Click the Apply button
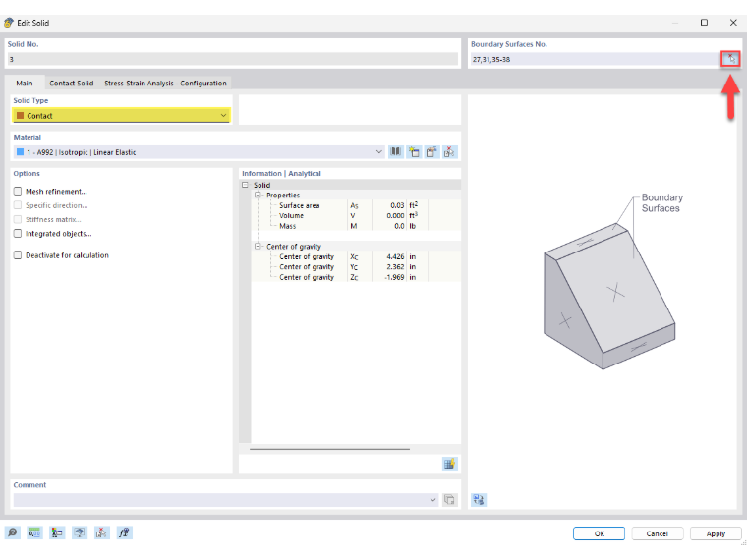 716,533
